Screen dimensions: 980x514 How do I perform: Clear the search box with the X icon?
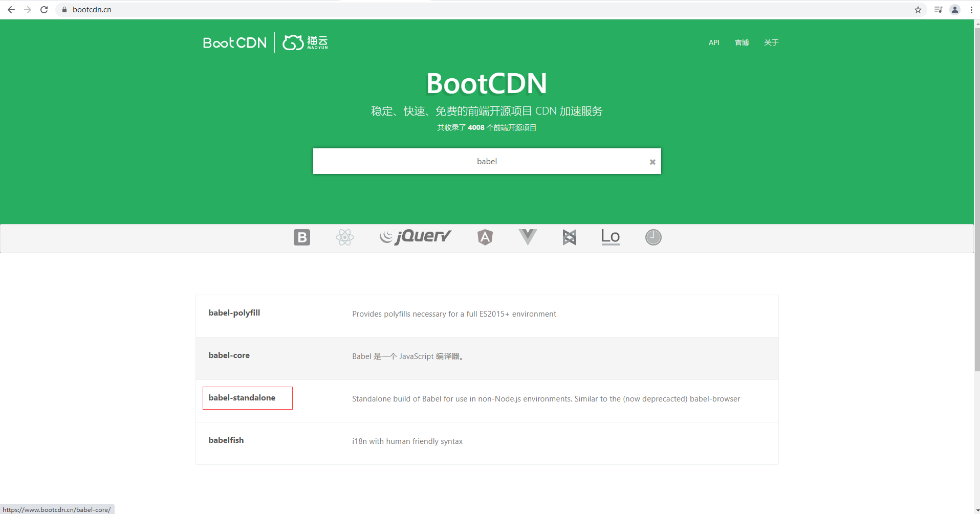point(652,162)
